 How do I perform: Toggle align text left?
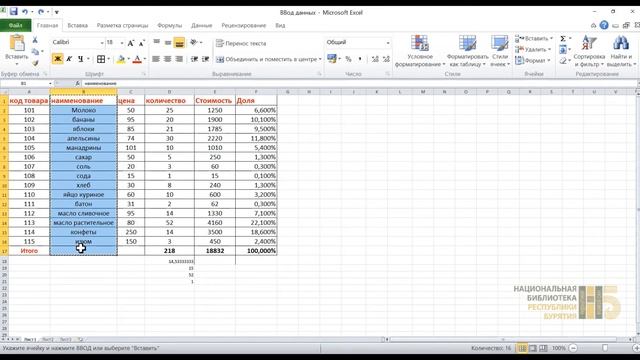tap(156, 59)
